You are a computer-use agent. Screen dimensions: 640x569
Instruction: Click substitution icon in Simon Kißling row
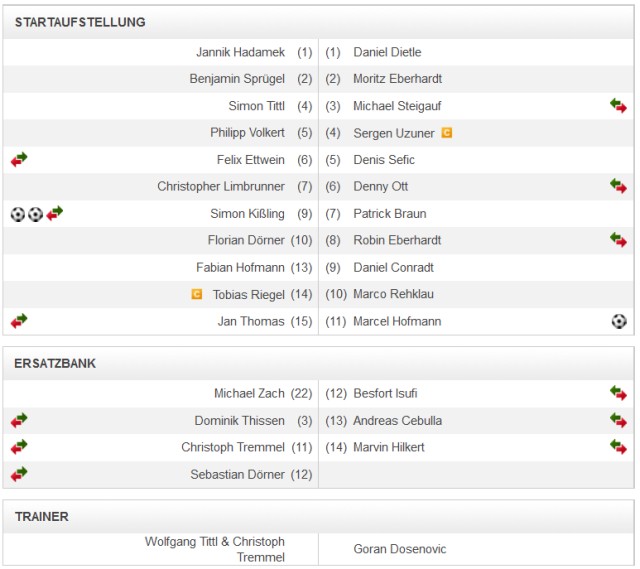pyautogui.click(x=55, y=213)
